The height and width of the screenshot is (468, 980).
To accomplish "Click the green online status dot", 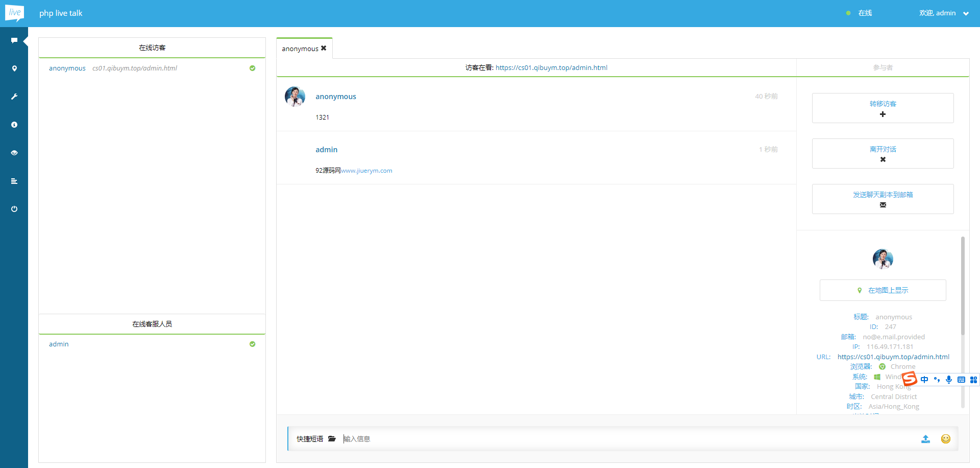I will tap(848, 13).
